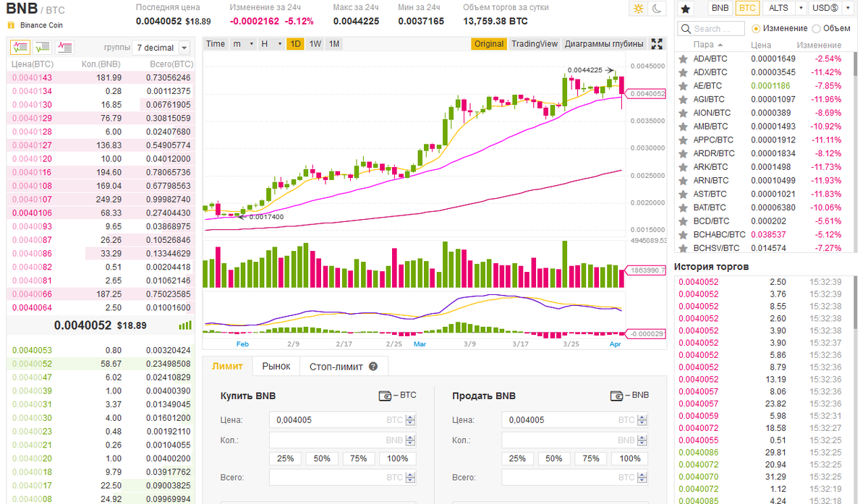
Task: Set sell amount to 25%
Action: [517, 458]
